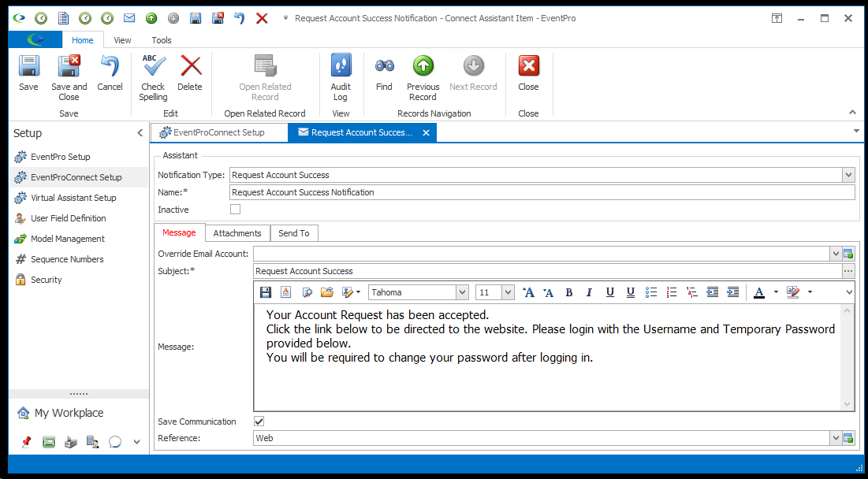Toggle italic formatting in message editor
The width and height of the screenshot is (868, 479).
point(589,292)
